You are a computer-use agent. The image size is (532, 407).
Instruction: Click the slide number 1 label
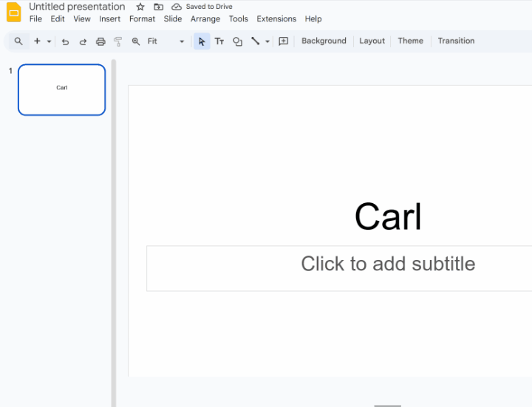pos(10,71)
